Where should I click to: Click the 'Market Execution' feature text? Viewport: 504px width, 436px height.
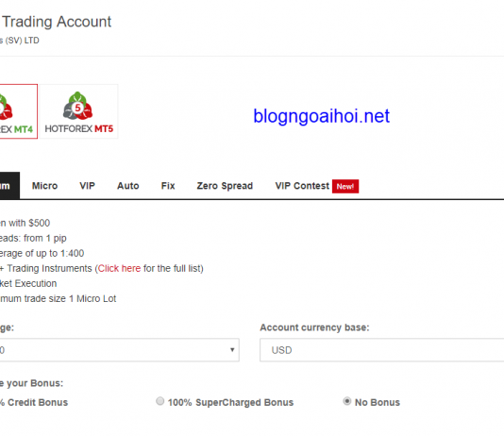click(x=28, y=283)
